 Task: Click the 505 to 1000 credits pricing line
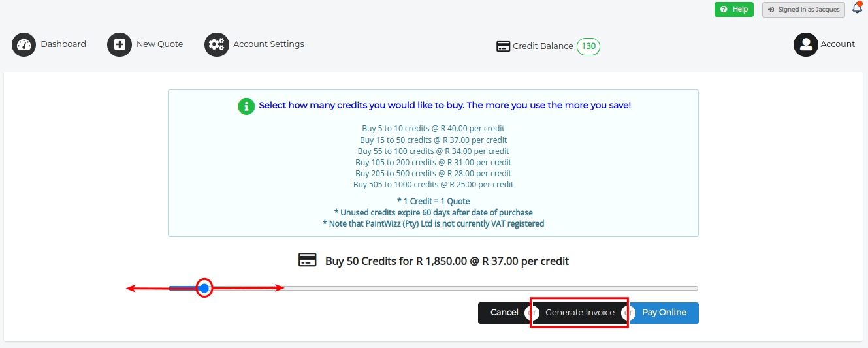pos(433,185)
